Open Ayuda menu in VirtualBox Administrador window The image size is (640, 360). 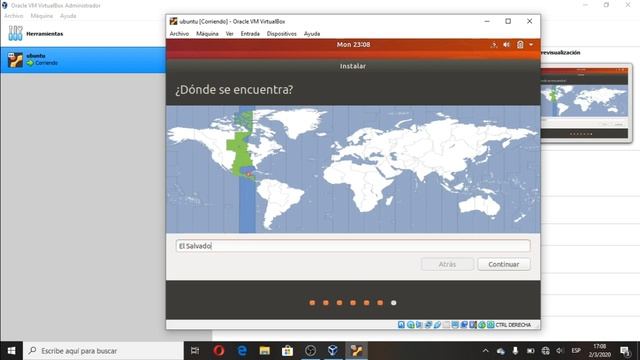(x=68, y=16)
